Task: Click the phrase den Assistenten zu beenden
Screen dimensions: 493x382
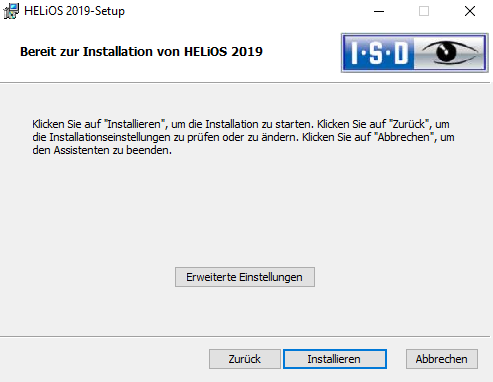Action: (x=102, y=150)
